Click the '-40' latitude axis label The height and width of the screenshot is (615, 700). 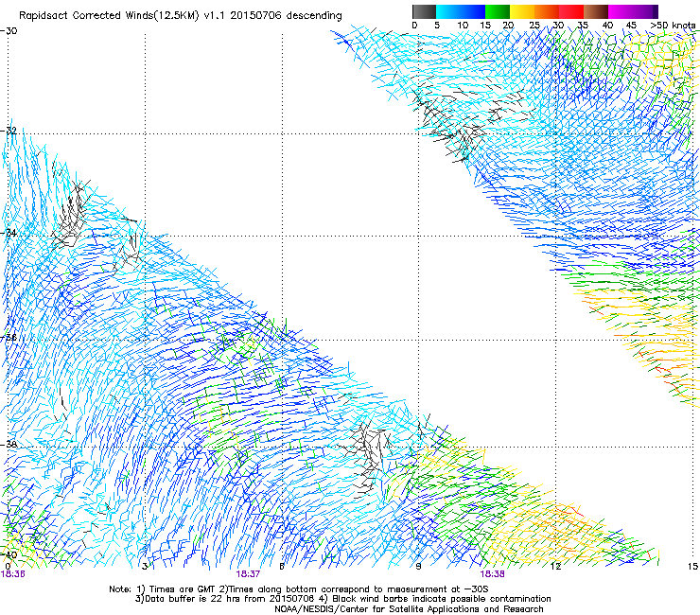click(x=9, y=554)
